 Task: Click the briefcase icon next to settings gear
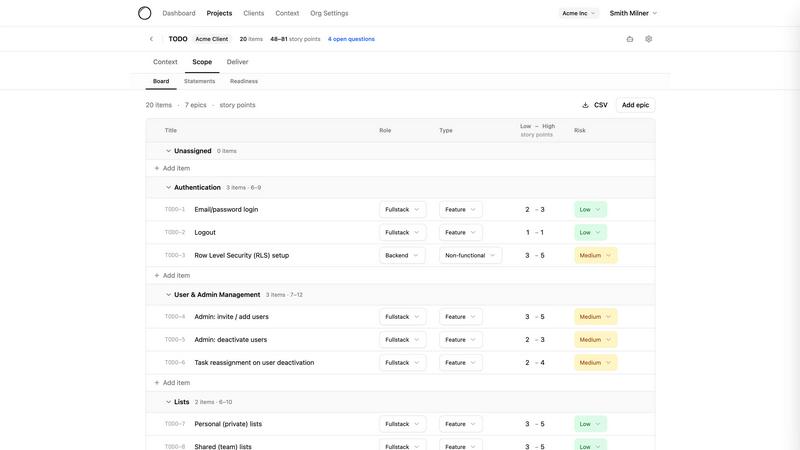click(630, 39)
